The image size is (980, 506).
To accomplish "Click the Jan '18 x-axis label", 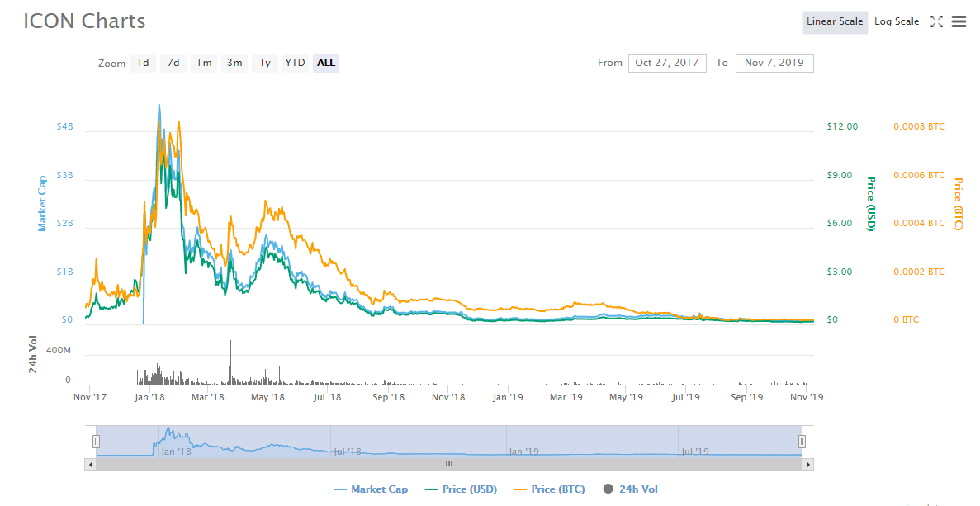I will tap(150, 397).
